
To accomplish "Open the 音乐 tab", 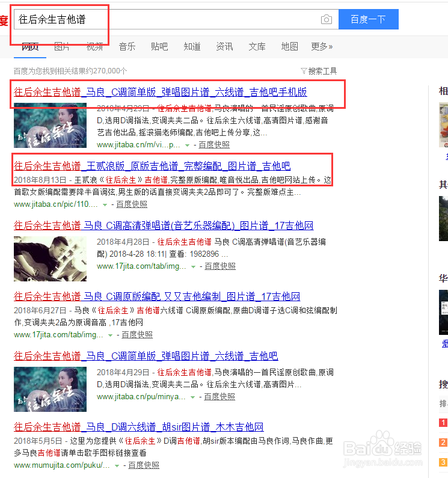I will [x=127, y=46].
